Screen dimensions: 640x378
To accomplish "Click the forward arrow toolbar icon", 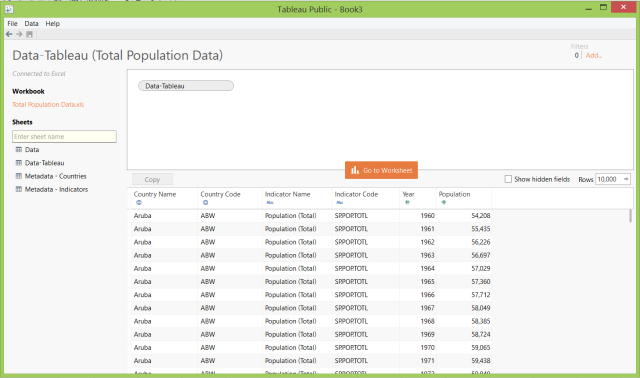I will click(19, 34).
